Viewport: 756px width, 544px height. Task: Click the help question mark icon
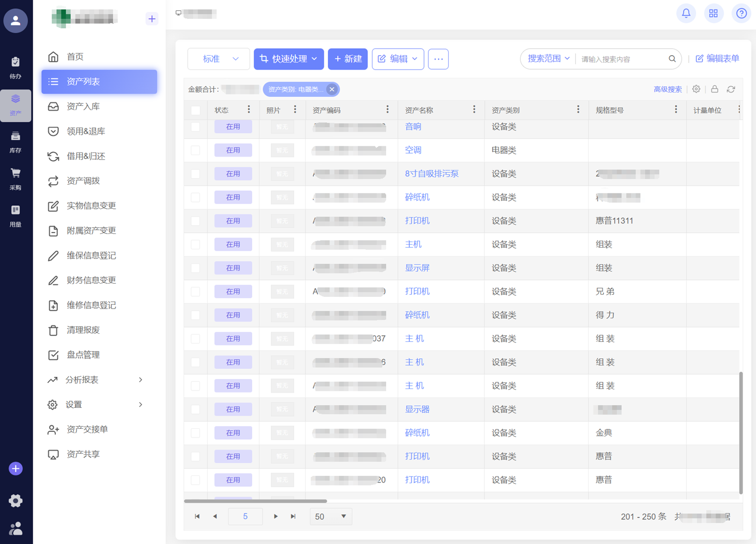741,14
